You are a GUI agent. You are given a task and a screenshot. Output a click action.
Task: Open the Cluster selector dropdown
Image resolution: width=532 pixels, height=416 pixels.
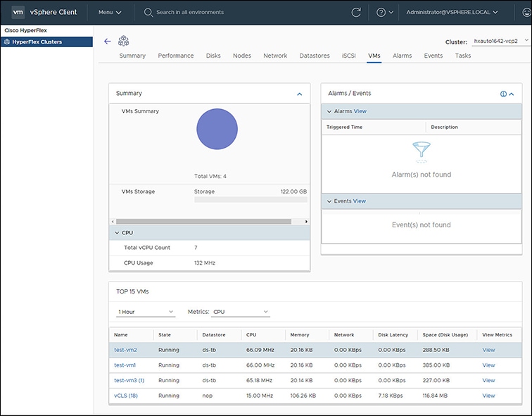tap(500, 41)
